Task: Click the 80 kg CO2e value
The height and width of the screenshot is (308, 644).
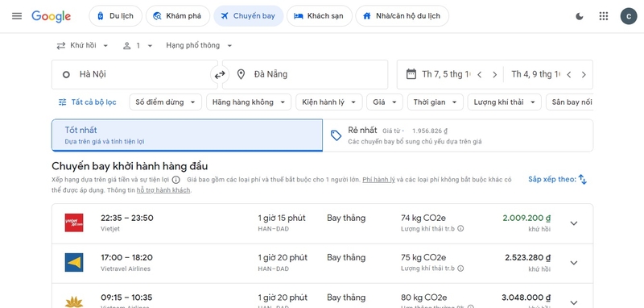Action: 424,298
